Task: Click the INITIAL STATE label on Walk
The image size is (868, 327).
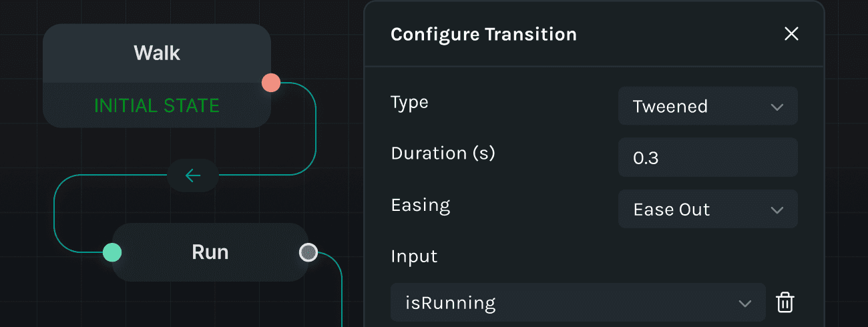Action: (x=157, y=105)
